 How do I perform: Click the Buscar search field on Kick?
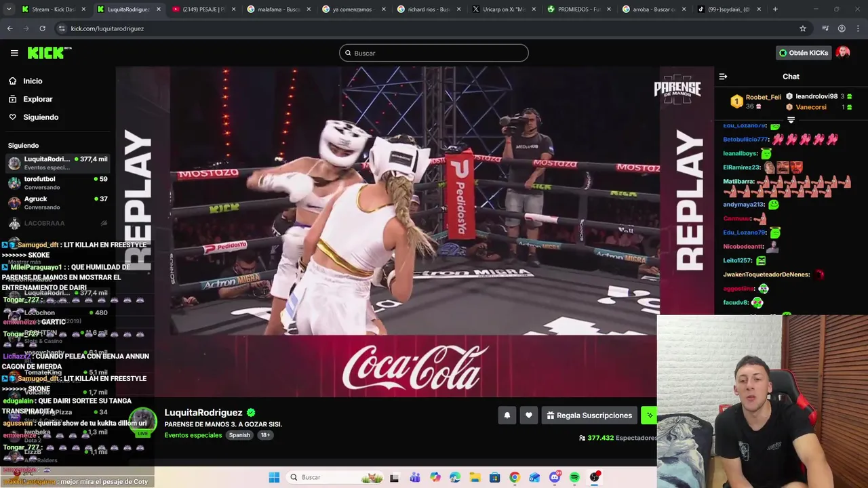pos(434,53)
